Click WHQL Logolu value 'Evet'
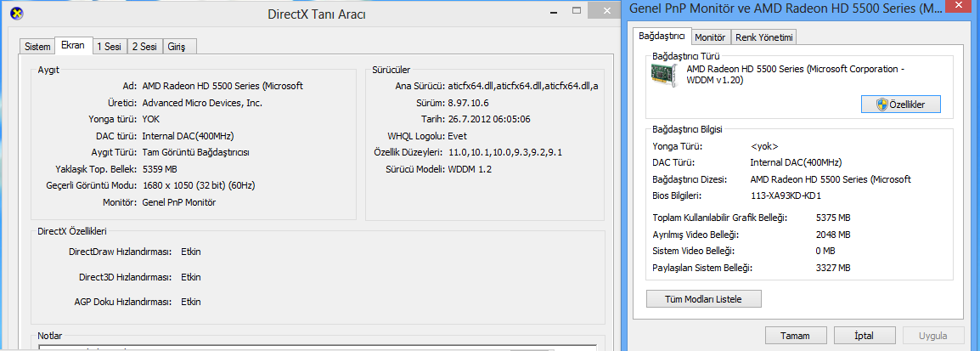The image size is (980, 351). point(457,136)
